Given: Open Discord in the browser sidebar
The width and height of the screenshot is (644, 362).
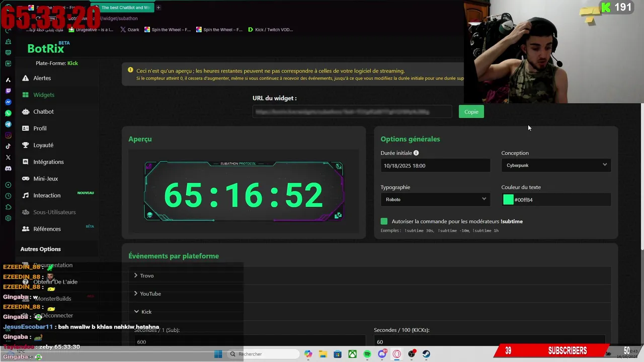Looking at the screenshot, I should pos(8,168).
